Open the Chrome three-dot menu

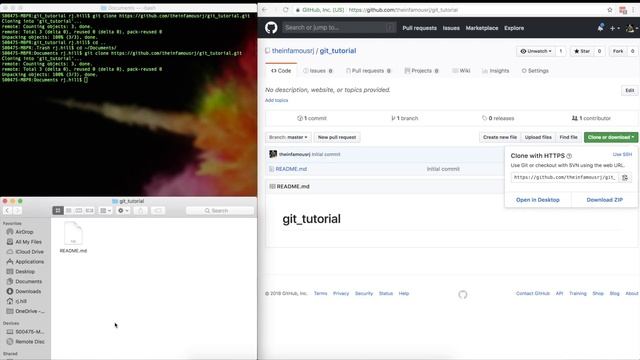point(634,10)
